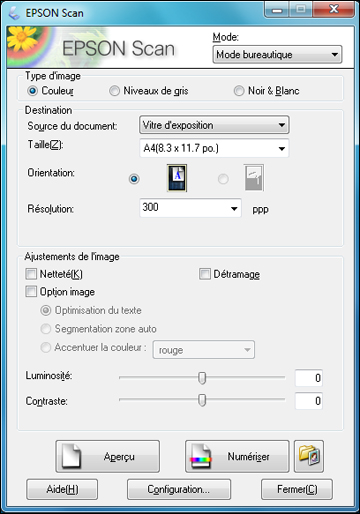The width and height of the screenshot is (360, 514).
Task: Open the Source du document dropdown
Action: [x=214, y=125]
